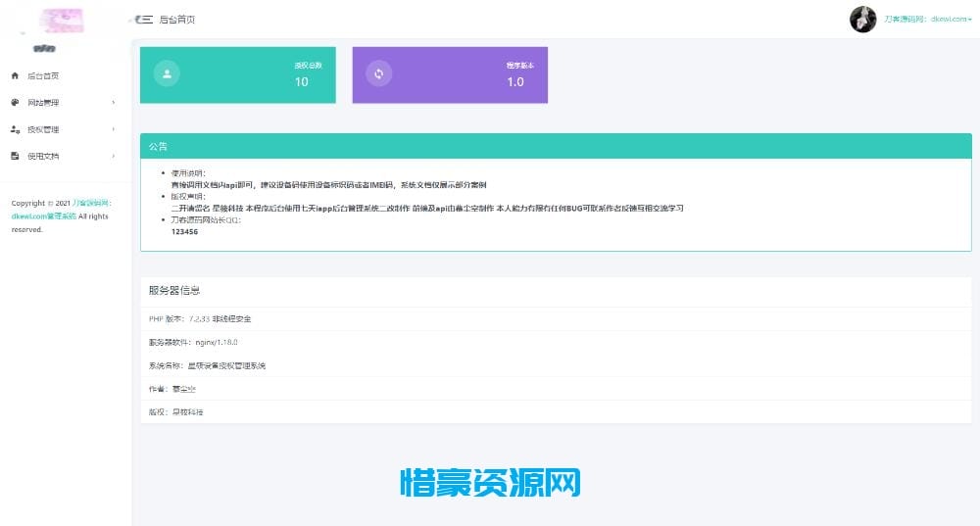The height and width of the screenshot is (526, 980).
Task: Click the user-gear icon for 授权管理
Action: pos(15,129)
